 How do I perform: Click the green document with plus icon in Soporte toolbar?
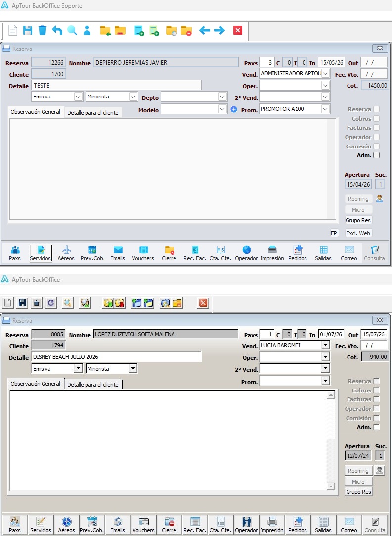click(154, 31)
